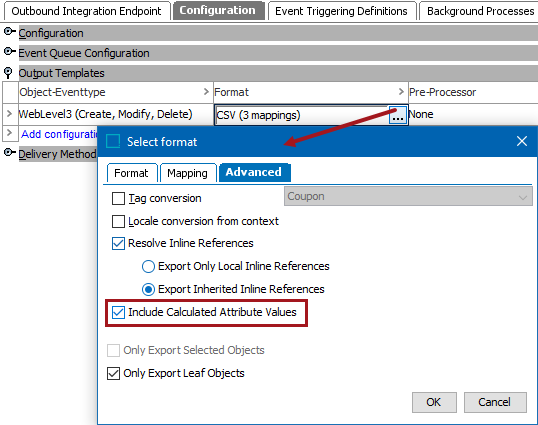The height and width of the screenshot is (425, 538).
Task: Collapse the Output Templates section icon
Action: pyautogui.click(x=8, y=73)
